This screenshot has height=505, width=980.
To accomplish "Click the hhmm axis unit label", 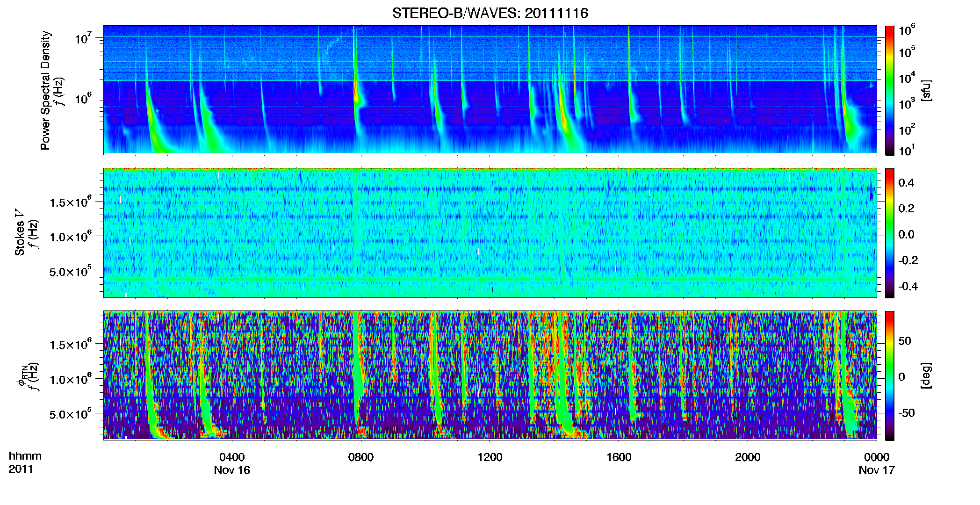I will click(25, 456).
